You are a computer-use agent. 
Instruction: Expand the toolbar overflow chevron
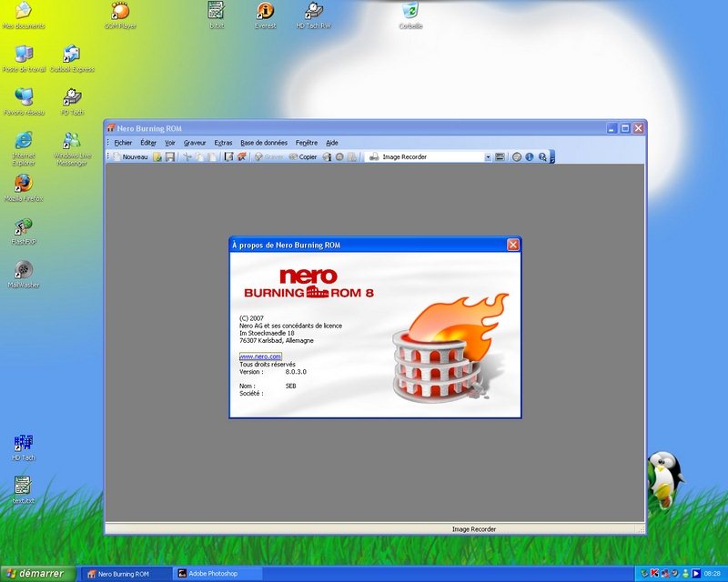552,157
